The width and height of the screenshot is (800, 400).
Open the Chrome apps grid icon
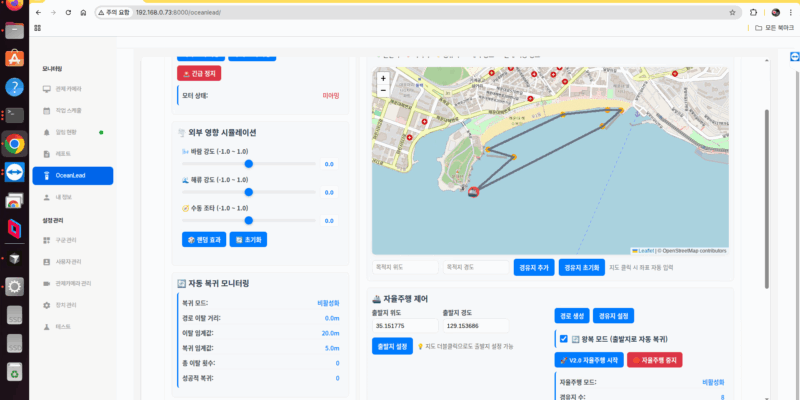pyautogui.click(x=37, y=28)
